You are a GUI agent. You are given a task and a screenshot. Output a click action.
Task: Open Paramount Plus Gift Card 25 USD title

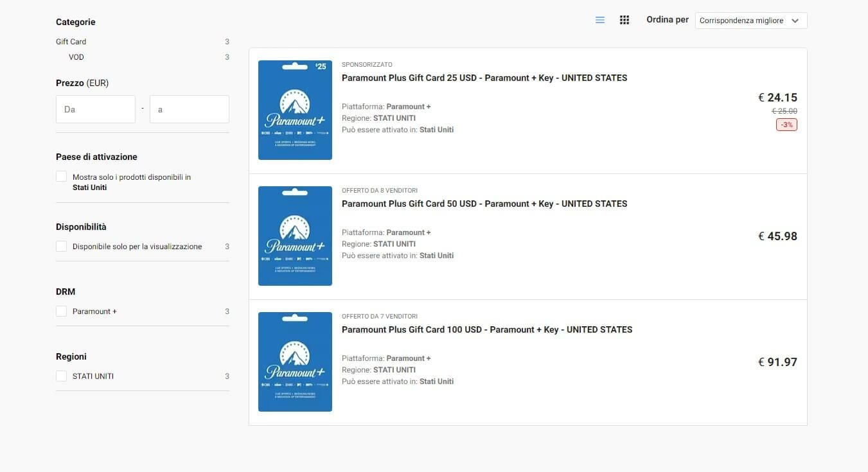click(x=484, y=78)
